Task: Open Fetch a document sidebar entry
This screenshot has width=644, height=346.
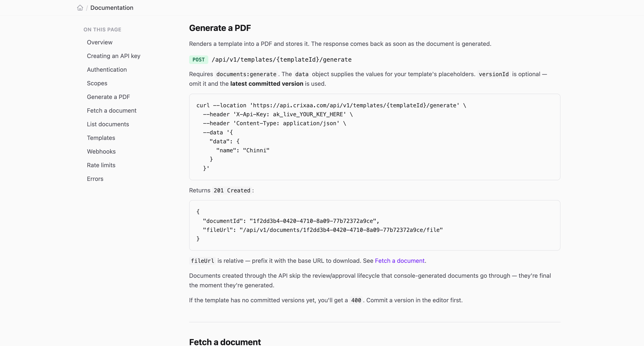Action: coord(112,111)
